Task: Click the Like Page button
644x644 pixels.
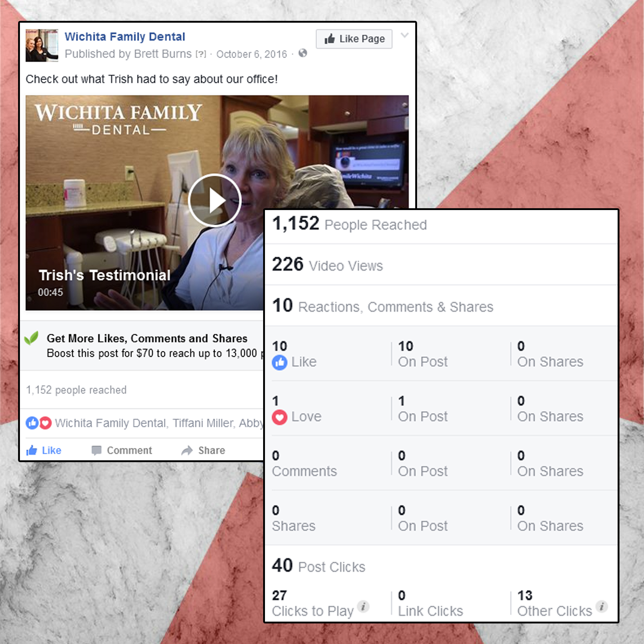Action: coord(354,39)
